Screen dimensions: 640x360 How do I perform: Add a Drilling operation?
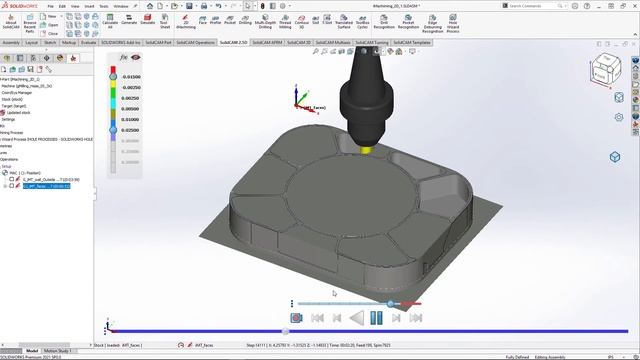click(x=245, y=19)
